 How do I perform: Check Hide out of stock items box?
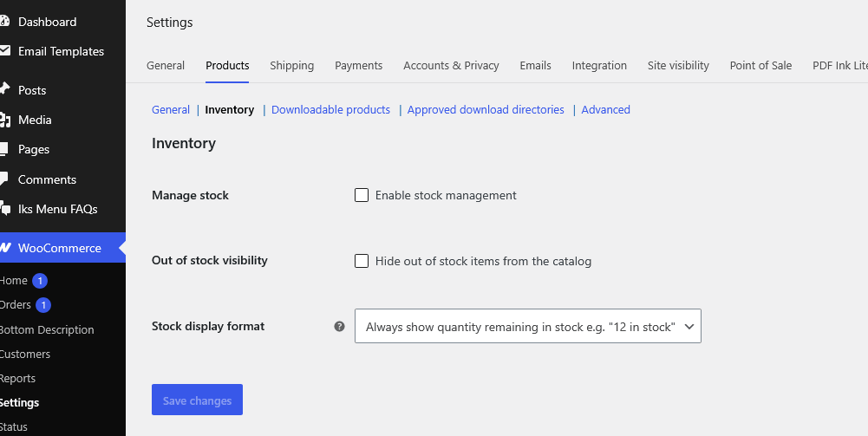point(362,261)
